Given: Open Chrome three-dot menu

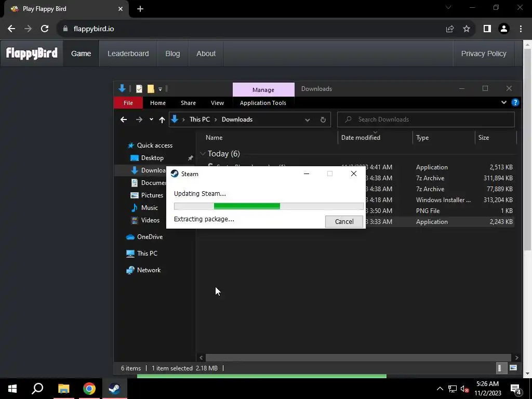Looking at the screenshot, I should click(521, 29).
